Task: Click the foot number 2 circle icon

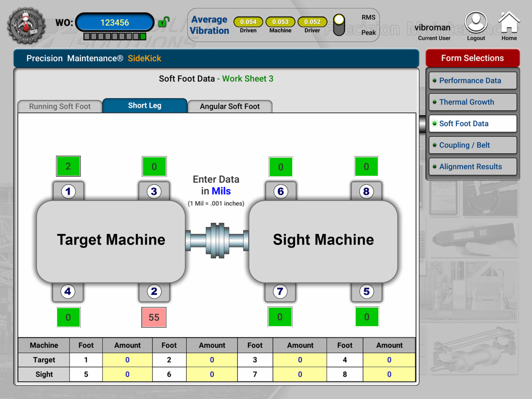Action: coord(154,292)
